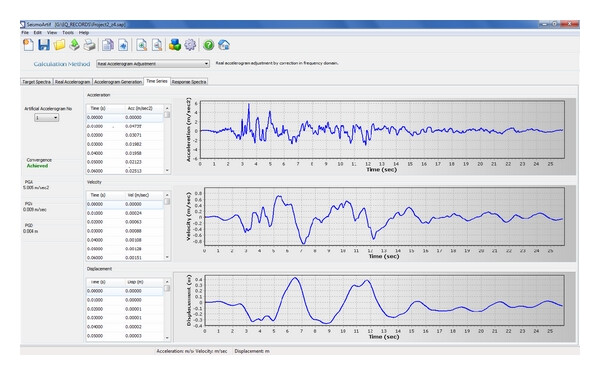Click the blue house home icon
The height and width of the screenshot is (375, 600).
point(224,45)
